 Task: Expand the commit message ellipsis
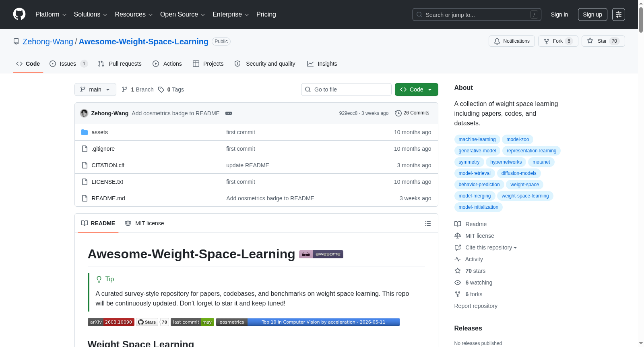[229, 113]
